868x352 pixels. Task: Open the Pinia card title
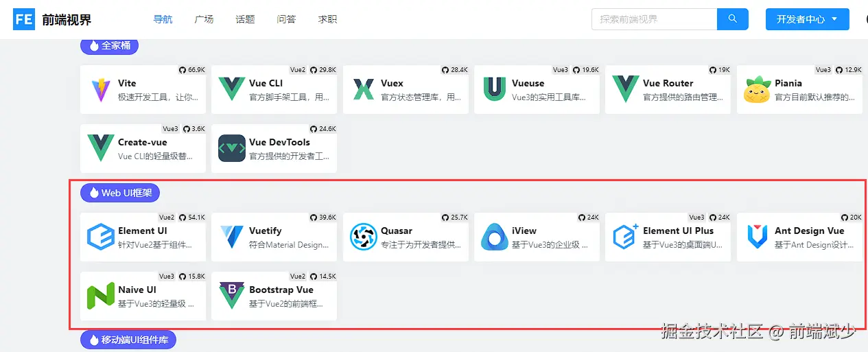click(x=788, y=83)
